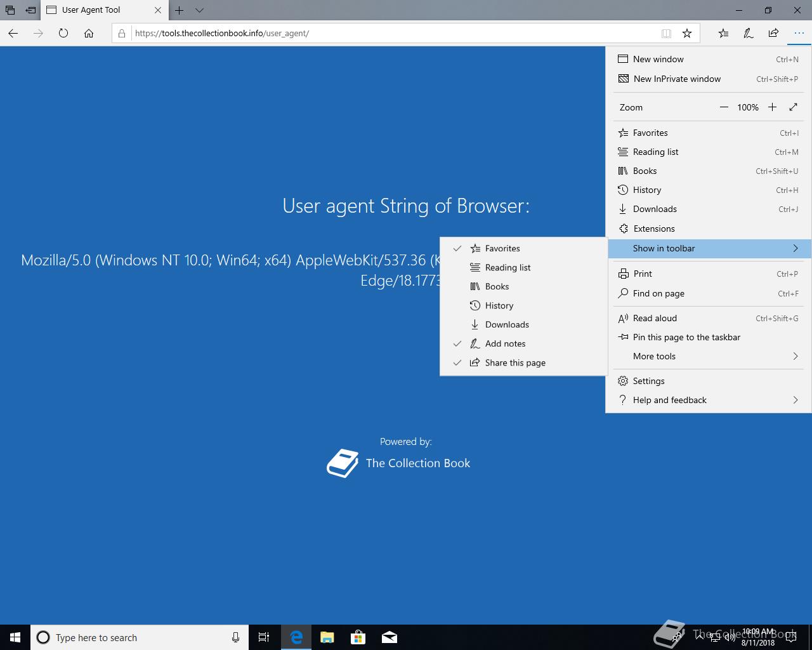Increase zoom with plus button
This screenshot has width=812, height=650.
coord(772,107)
